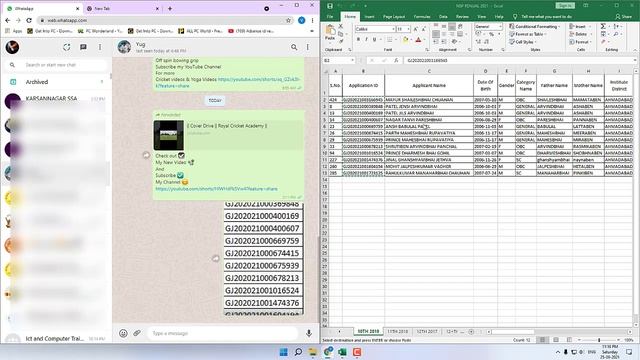The height and width of the screenshot is (360, 640).
Task: Save the Excel workbook
Action: [x=330, y=6]
